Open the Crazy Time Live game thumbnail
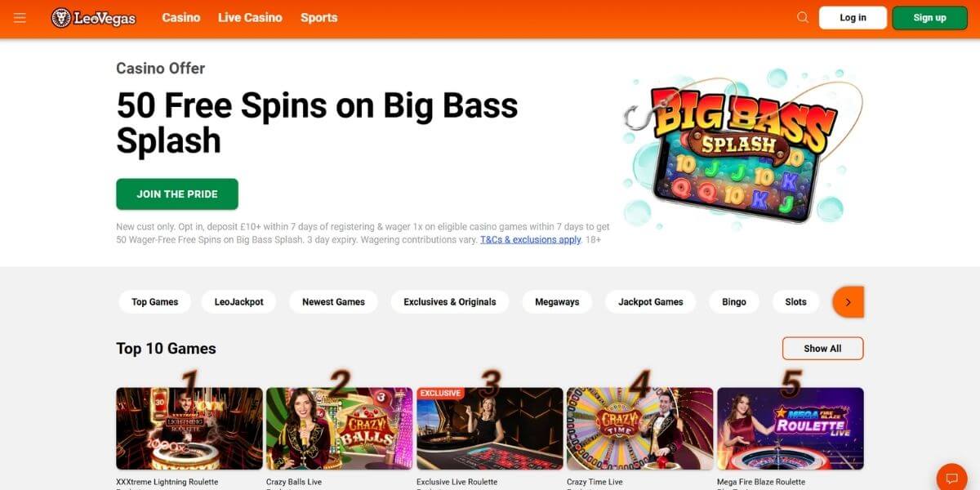The image size is (980, 490). pos(640,429)
